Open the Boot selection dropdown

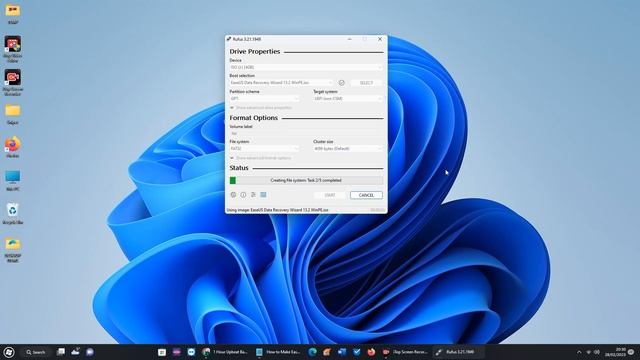click(x=281, y=83)
